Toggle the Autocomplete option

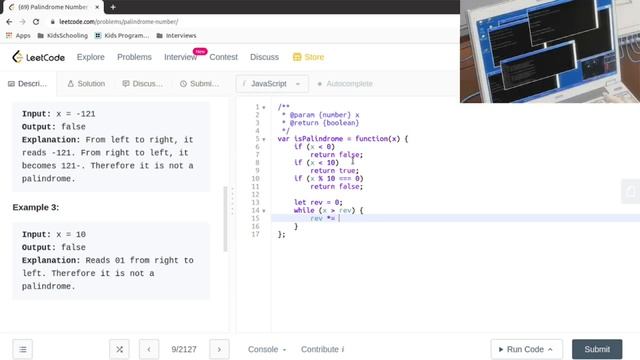[345, 84]
